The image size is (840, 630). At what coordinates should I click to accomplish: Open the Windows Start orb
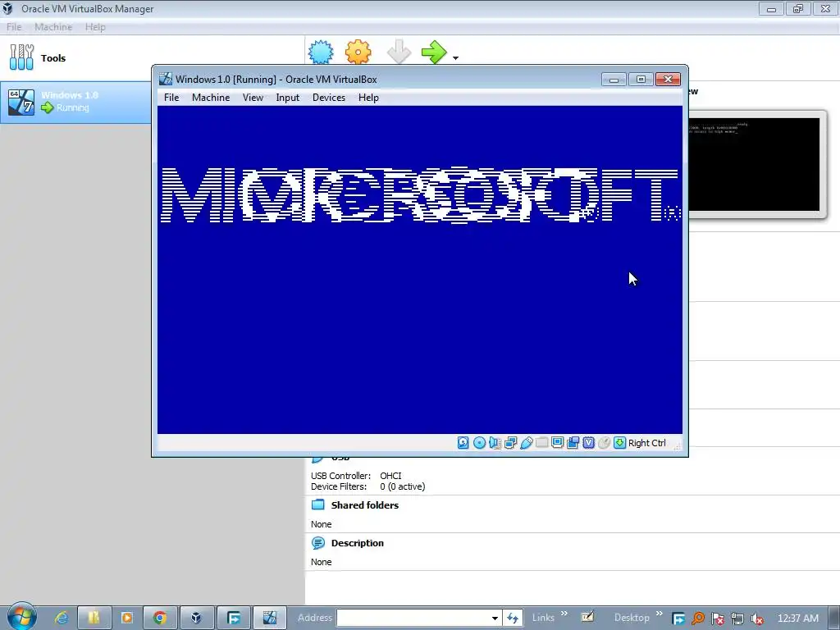tap(21, 617)
